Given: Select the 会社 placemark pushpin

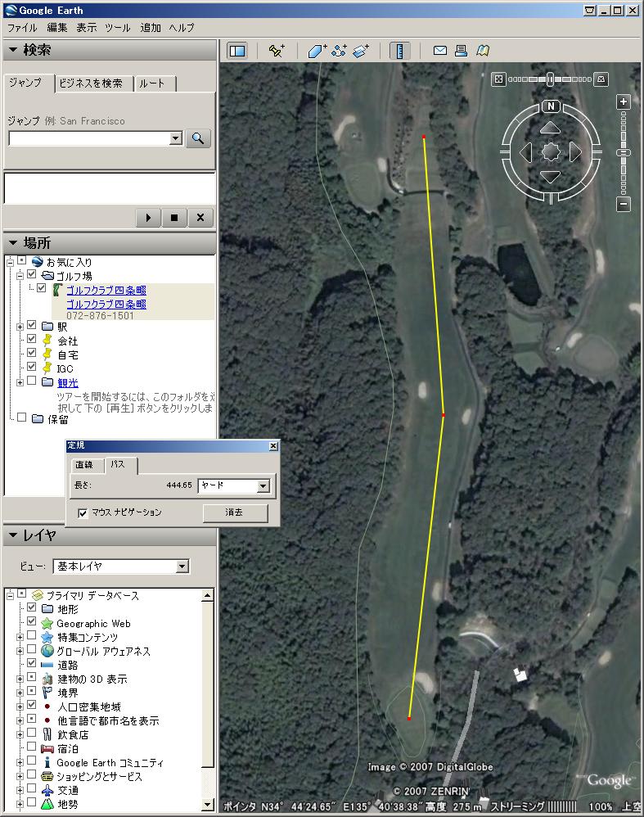Looking at the screenshot, I should coord(47,341).
